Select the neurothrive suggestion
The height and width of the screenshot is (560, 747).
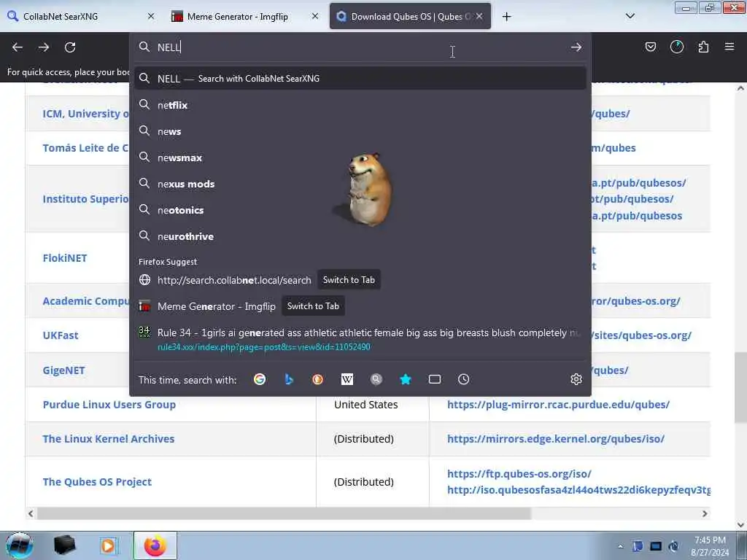click(360, 236)
